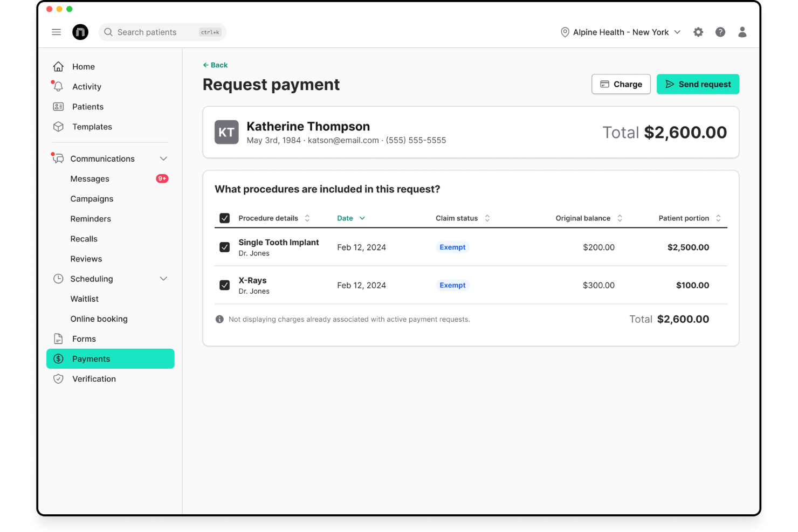This screenshot has height=532, width=798.
Task: Go to Home in sidebar
Action: [111, 67]
